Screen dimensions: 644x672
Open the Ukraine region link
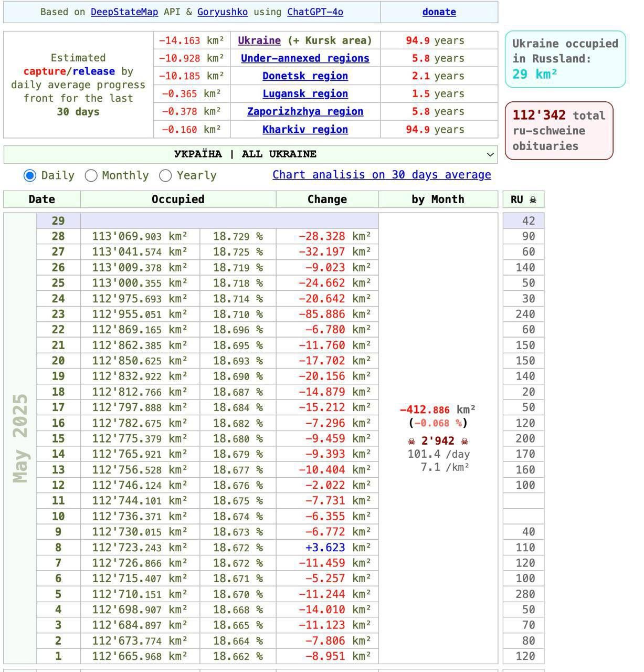pyautogui.click(x=259, y=40)
